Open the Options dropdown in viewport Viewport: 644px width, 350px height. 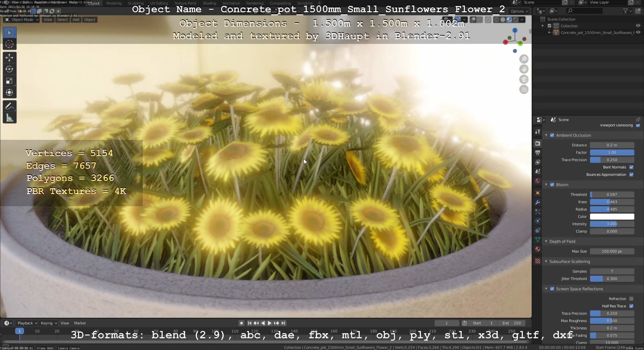point(519,11)
